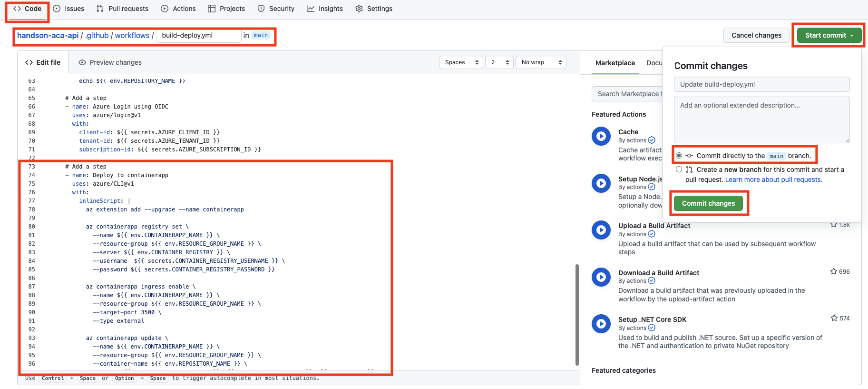
Task: Click line 'uses: azure/CLI@v1'
Action: (x=103, y=184)
